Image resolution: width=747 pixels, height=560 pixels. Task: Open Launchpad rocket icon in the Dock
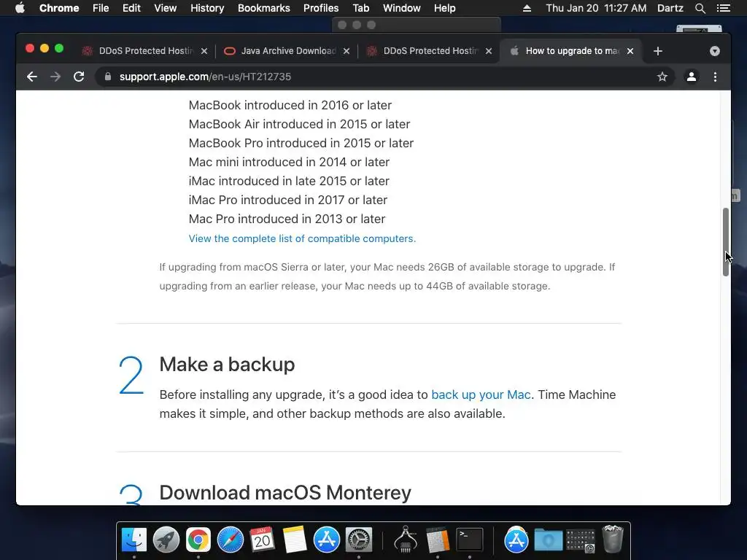pos(166,540)
